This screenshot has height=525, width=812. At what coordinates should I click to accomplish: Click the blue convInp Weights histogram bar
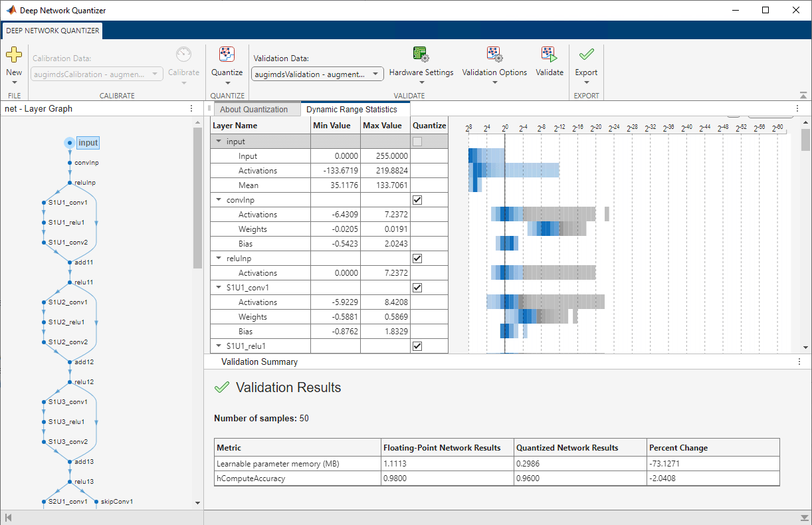click(546, 229)
